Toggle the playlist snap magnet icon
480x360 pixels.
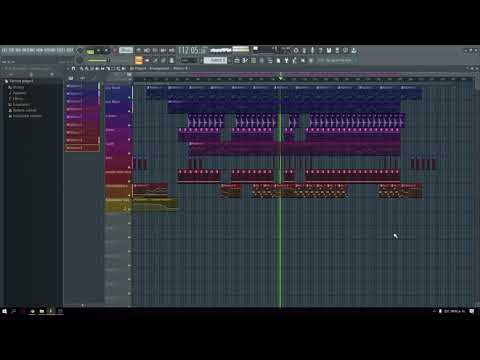pos(73,68)
